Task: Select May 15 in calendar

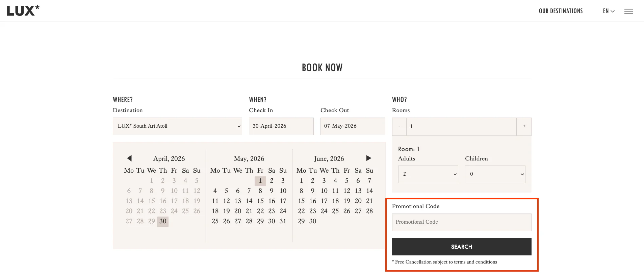Action: tap(260, 201)
